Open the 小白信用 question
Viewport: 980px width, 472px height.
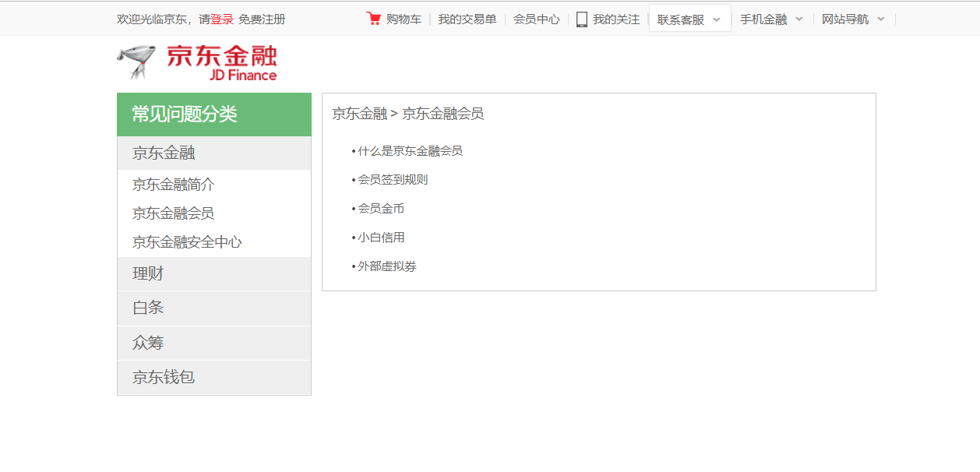coord(381,238)
